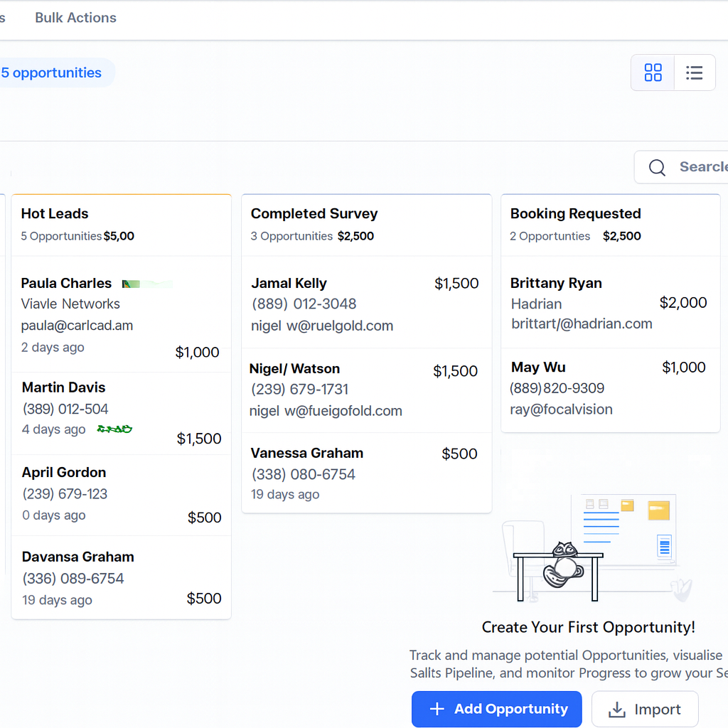The width and height of the screenshot is (728, 728).
Task: Open the May Wu opportunity card
Action: [610, 388]
